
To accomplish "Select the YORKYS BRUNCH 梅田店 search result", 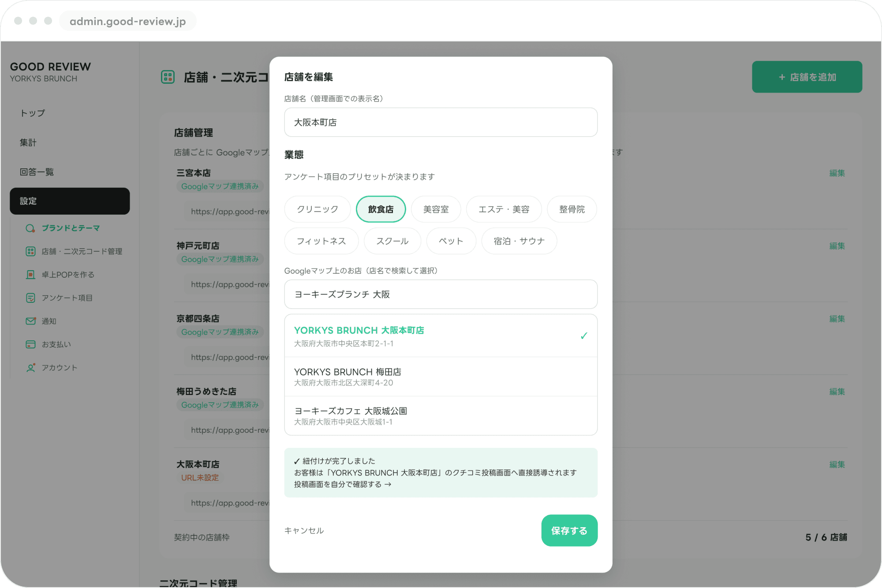I will pyautogui.click(x=441, y=377).
